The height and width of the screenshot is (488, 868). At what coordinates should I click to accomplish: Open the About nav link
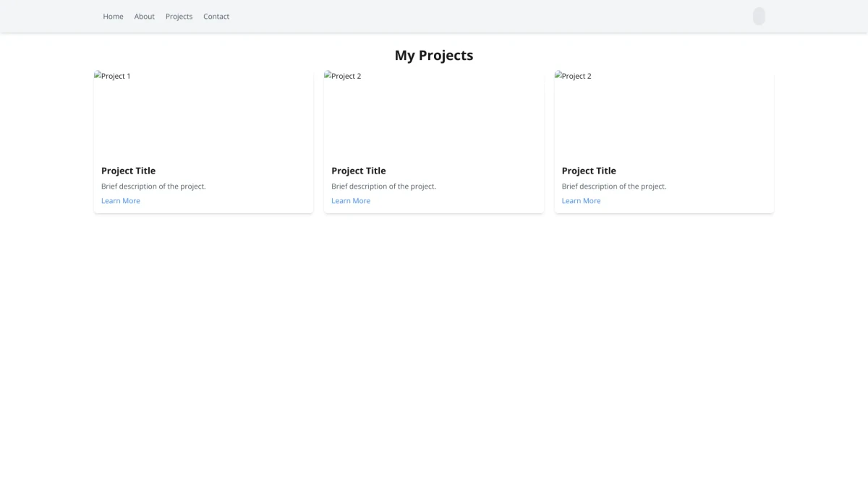[x=144, y=17]
